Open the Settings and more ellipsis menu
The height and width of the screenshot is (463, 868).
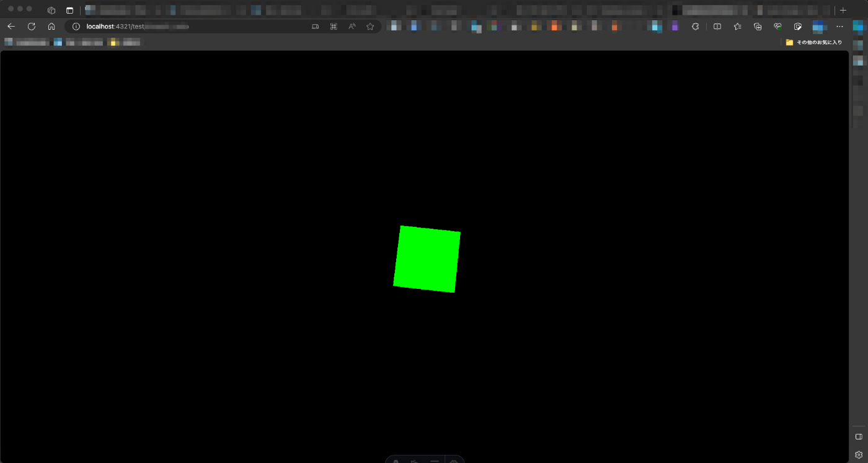(x=839, y=27)
